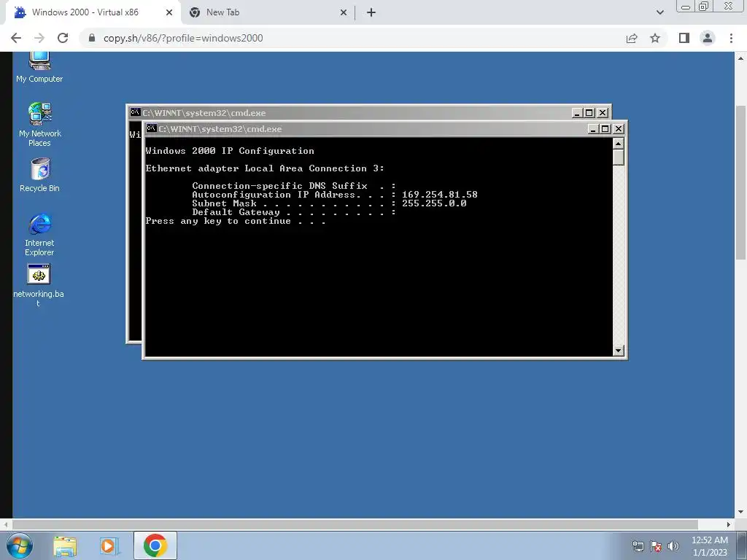Screen dimensions: 747x560
Task: Click page horizontal scrollbar thumb
Action: [355, 525]
